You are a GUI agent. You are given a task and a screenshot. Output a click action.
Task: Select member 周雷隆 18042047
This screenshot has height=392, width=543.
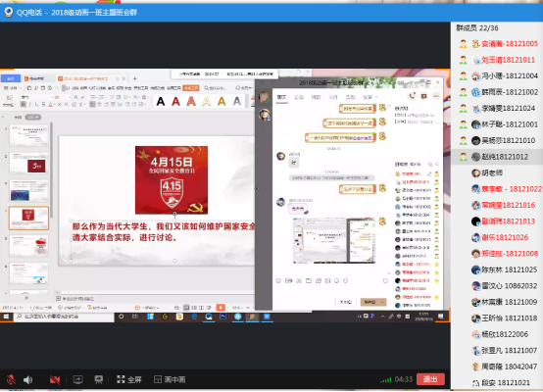[x=497, y=367]
